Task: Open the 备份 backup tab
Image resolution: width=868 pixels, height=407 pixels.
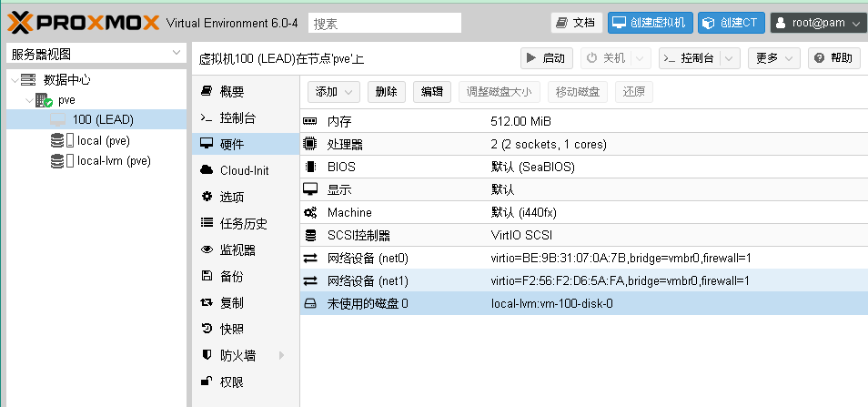Action: click(246, 276)
